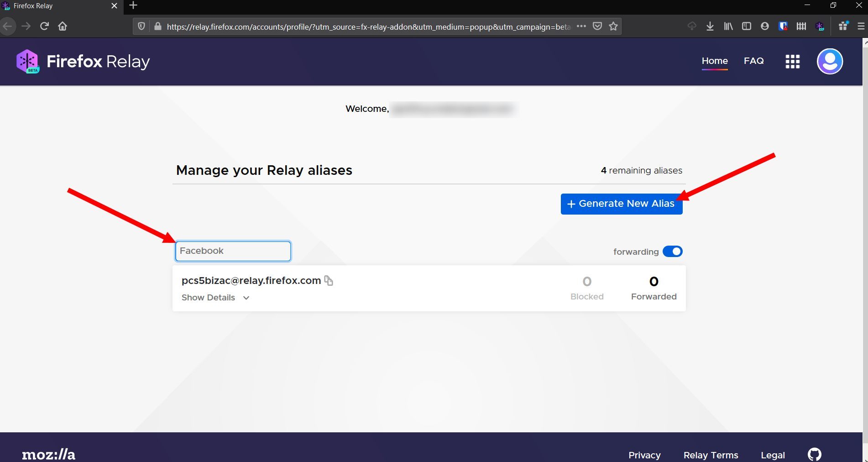The width and height of the screenshot is (868, 462).
Task: Click the URL address bar
Action: [x=368, y=26]
